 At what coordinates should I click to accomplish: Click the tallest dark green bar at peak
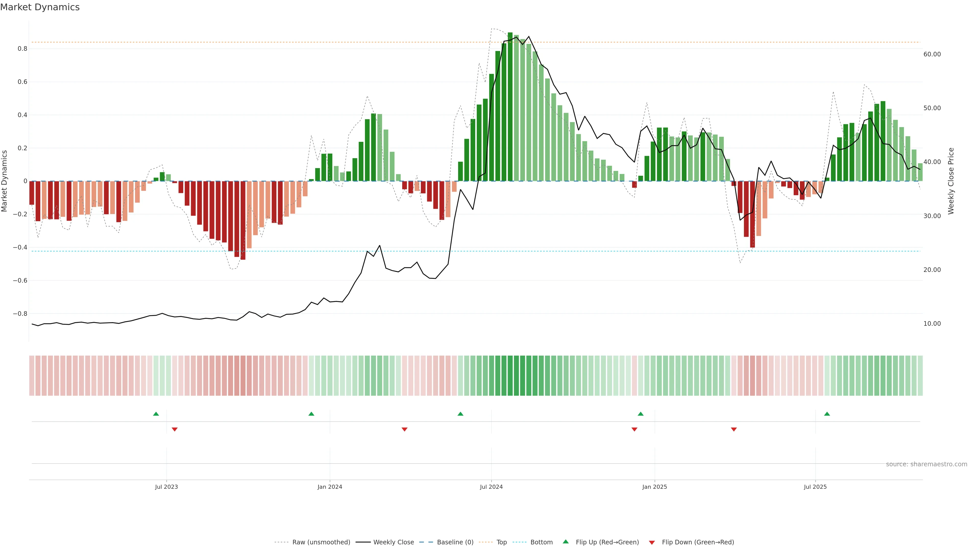click(510, 106)
